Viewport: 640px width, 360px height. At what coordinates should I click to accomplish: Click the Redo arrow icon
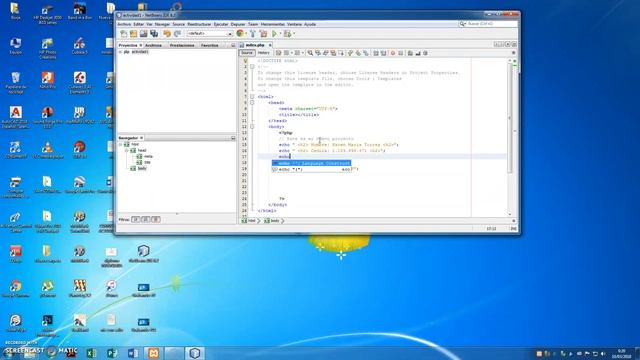(x=177, y=34)
